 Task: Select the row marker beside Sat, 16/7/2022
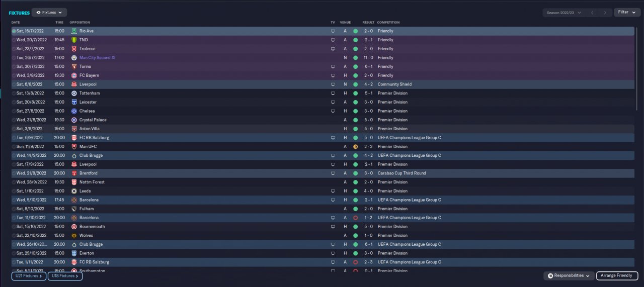pyautogui.click(x=14, y=31)
